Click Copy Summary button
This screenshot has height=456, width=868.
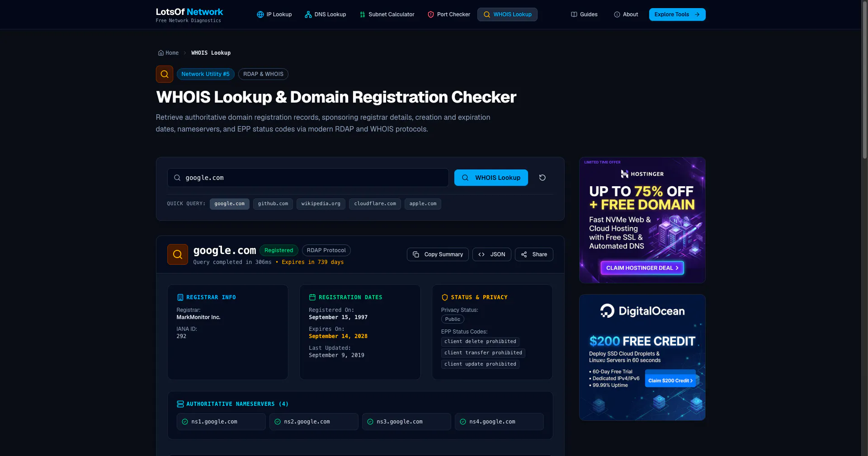coord(438,254)
